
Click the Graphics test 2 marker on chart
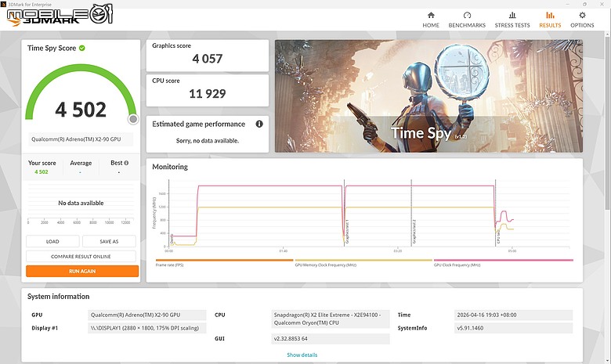pyautogui.click(x=414, y=232)
